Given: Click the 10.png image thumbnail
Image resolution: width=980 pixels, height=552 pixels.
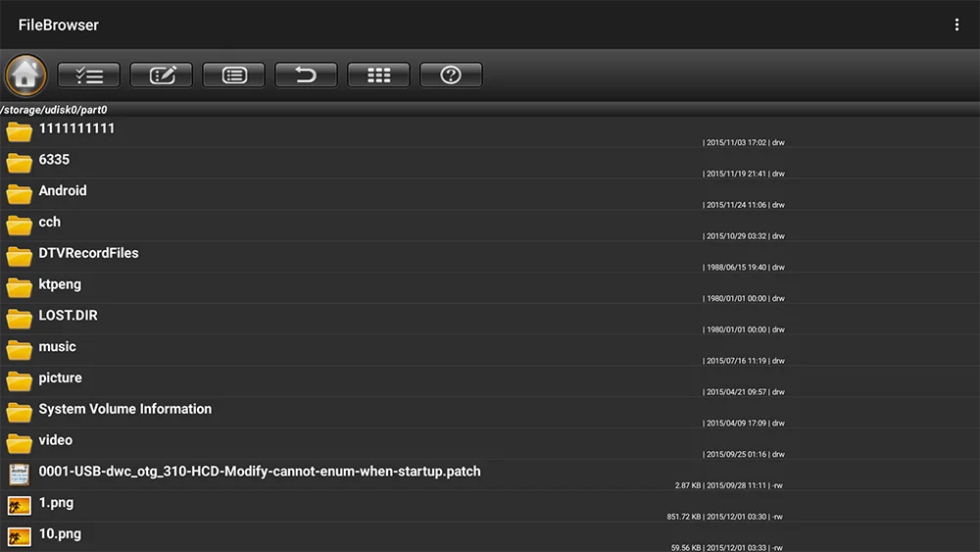Looking at the screenshot, I should click(20, 537).
